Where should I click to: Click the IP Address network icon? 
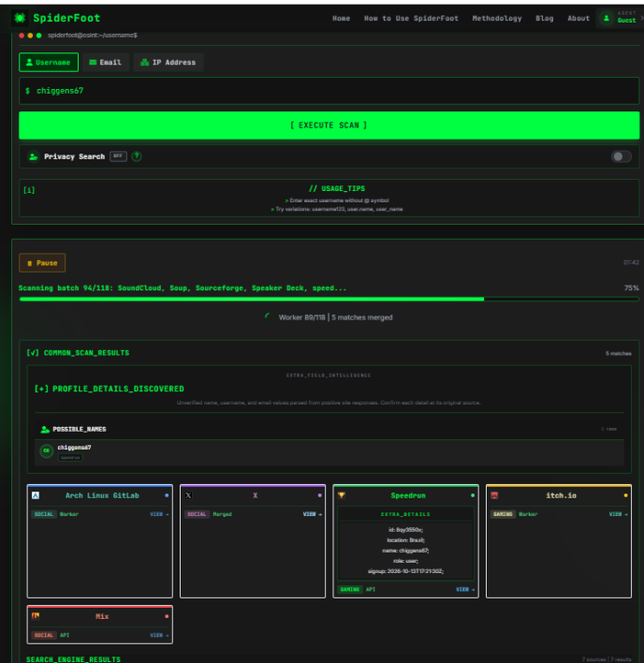tap(144, 62)
